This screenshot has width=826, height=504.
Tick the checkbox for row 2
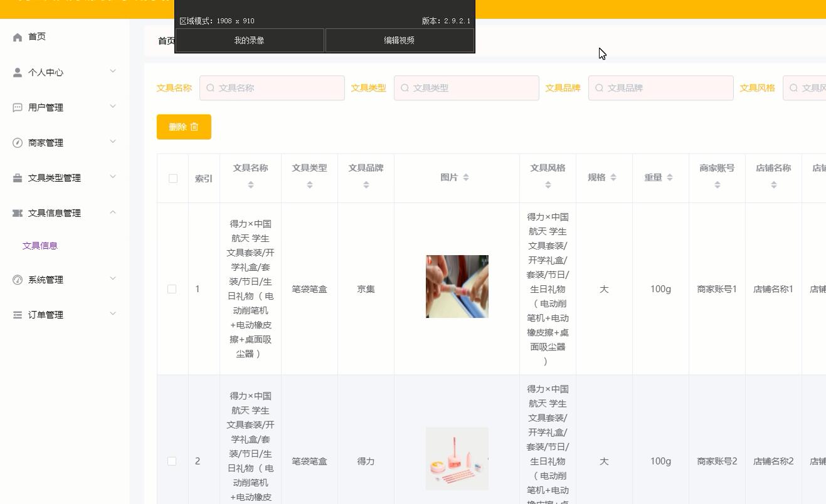pyautogui.click(x=172, y=461)
